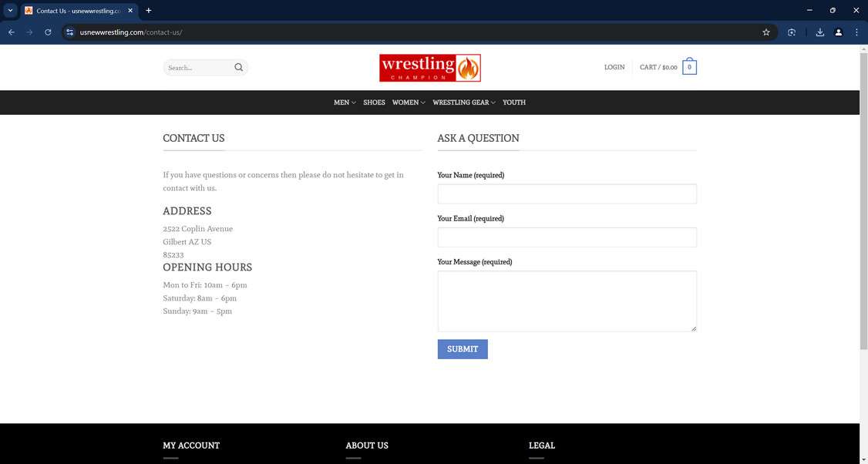The width and height of the screenshot is (868, 464).
Task: Click the Google Lens icon in the toolbar
Action: click(x=792, y=32)
